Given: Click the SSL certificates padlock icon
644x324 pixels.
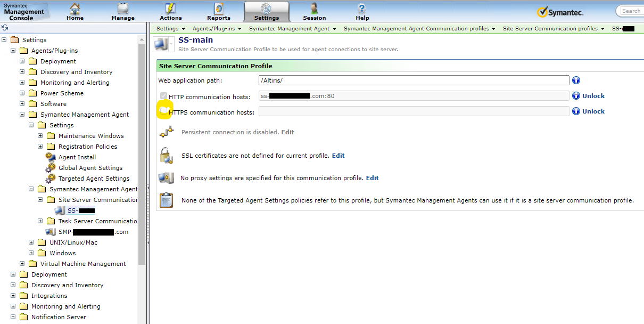Looking at the screenshot, I should click(x=167, y=156).
